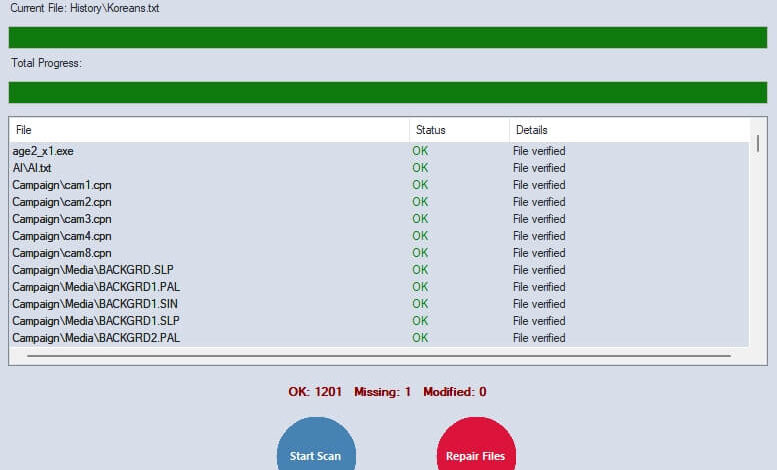Screen dimensions: 777x470
Task: Select the Campaign\Media\BACKGRD.SLP row
Action: (379, 270)
